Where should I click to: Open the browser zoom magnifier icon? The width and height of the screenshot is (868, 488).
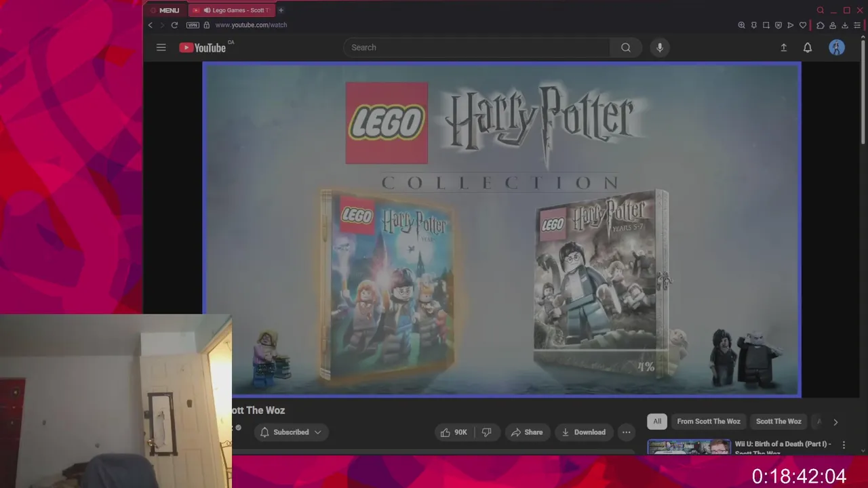(x=741, y=25)
